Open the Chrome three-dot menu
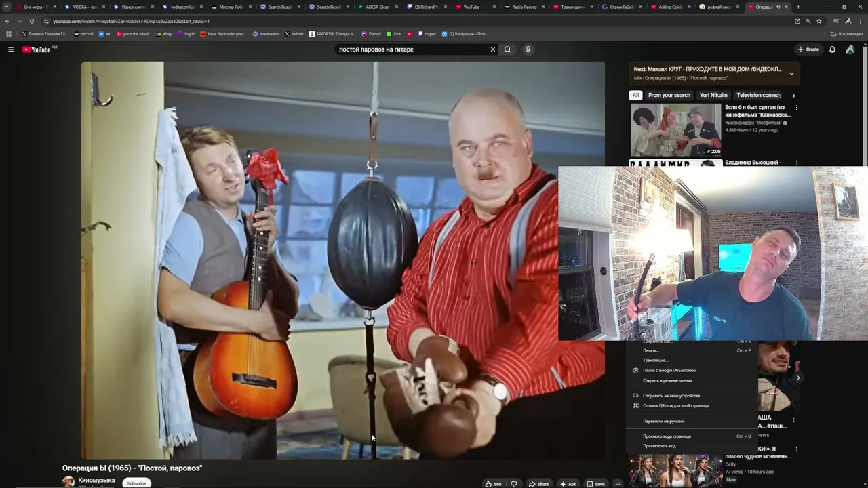 pos(860,21)
